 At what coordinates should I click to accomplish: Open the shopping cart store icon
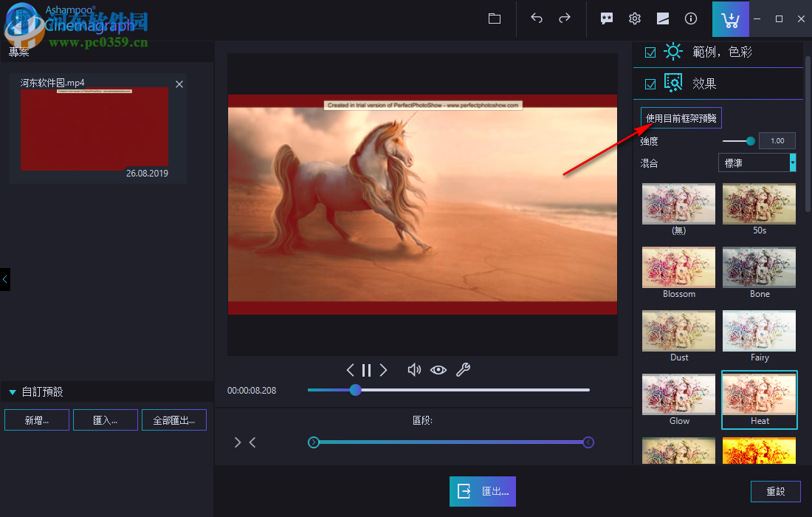tap(730, 18)
